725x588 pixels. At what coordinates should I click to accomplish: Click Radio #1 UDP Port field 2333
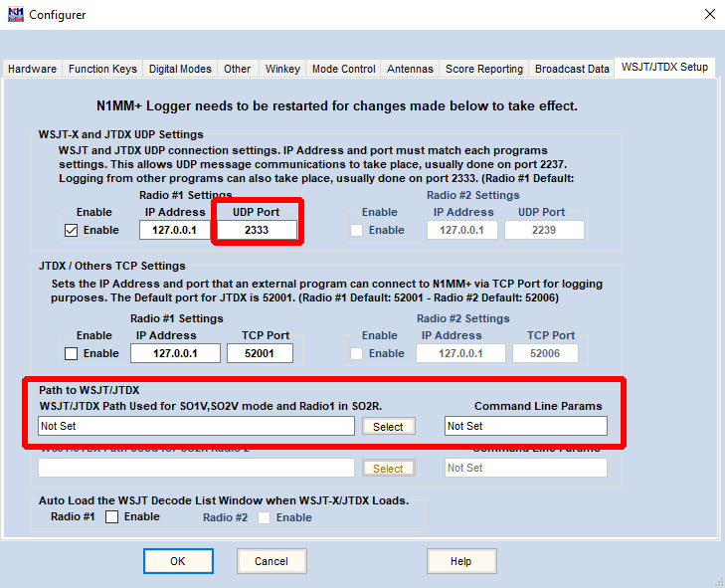pos(257,230)
